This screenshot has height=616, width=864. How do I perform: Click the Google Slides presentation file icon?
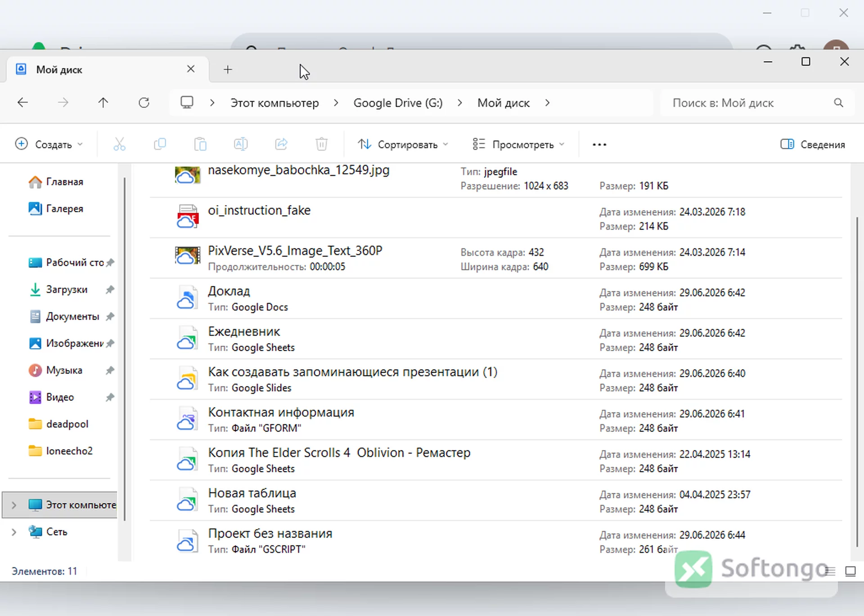tap(187, 378)
